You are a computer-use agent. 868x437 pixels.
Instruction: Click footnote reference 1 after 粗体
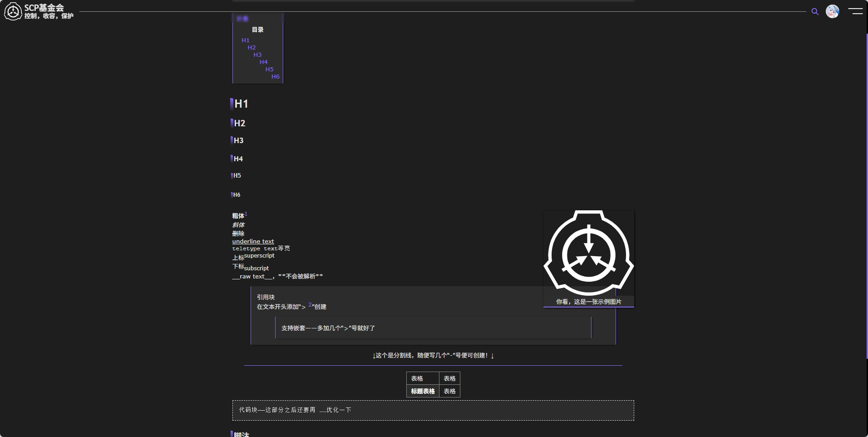click(x=246, y=214)
